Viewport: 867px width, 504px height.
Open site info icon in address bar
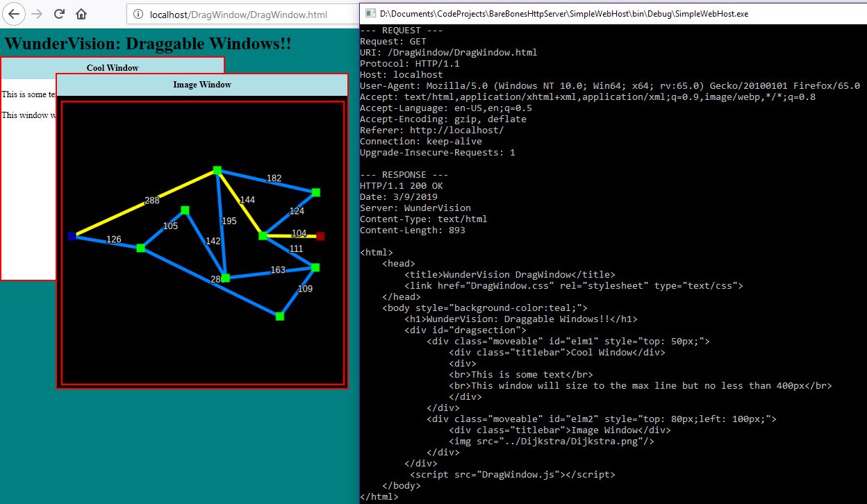pyautogui.click(x=138, y=14)
